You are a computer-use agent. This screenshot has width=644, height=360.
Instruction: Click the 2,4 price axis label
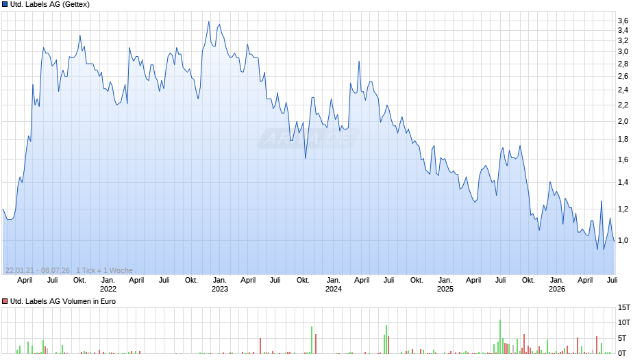623,90
